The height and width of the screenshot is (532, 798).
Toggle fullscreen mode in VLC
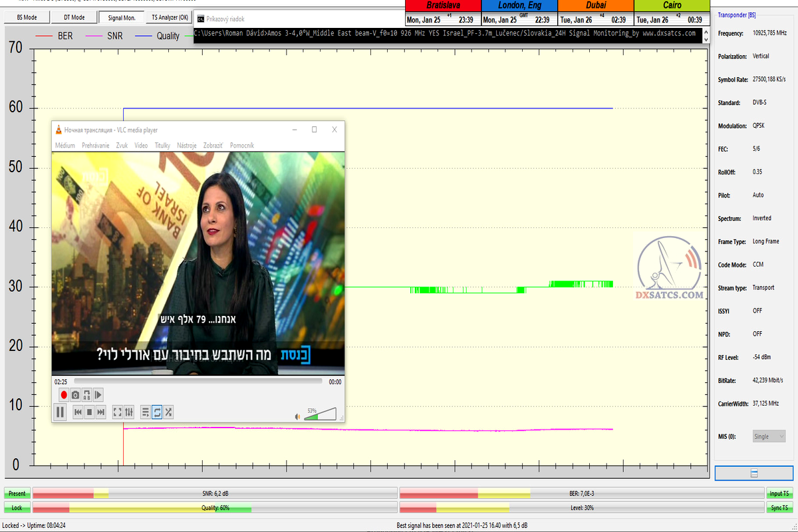(117, 412)
